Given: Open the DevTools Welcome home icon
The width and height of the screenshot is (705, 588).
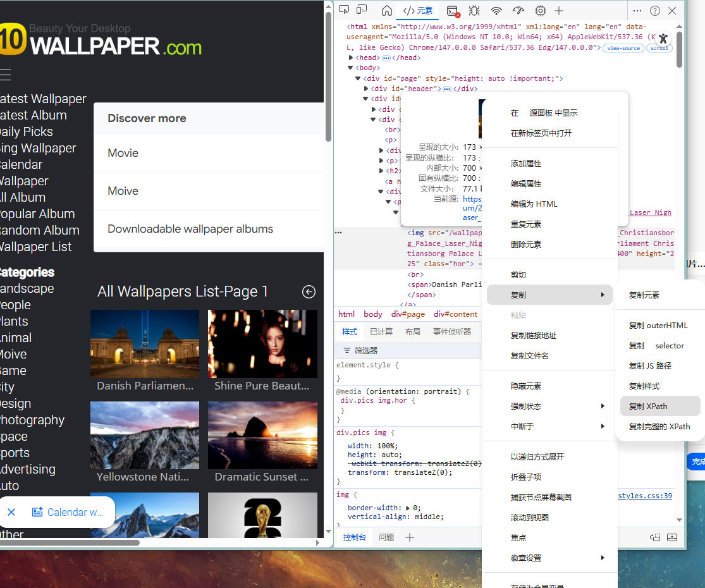Looking at the screenshot, I should click(x=387, y=10).
